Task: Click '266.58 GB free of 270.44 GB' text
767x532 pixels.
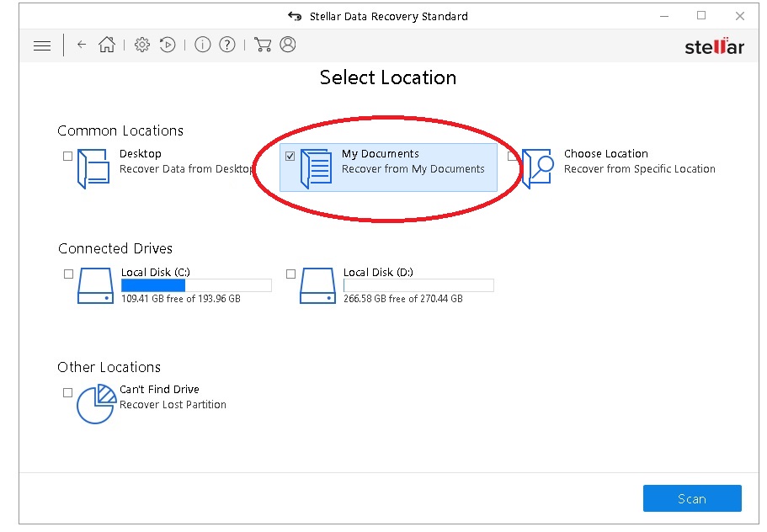Action: [403, 299]
